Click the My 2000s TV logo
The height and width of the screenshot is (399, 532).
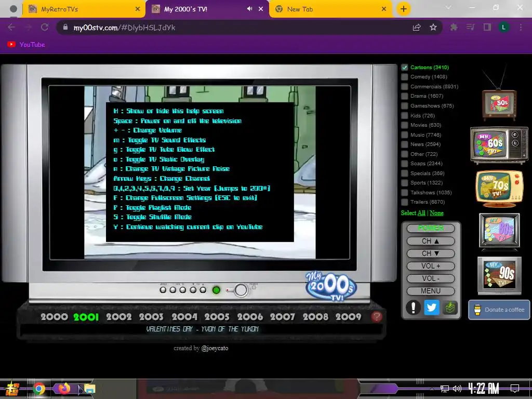331,286
